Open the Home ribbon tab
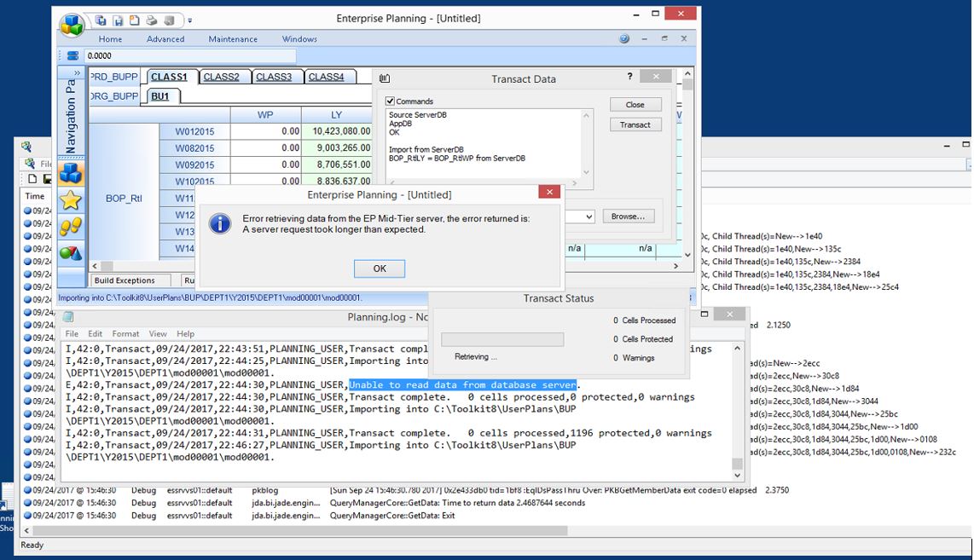974x560 pixels. click(110, 38)
